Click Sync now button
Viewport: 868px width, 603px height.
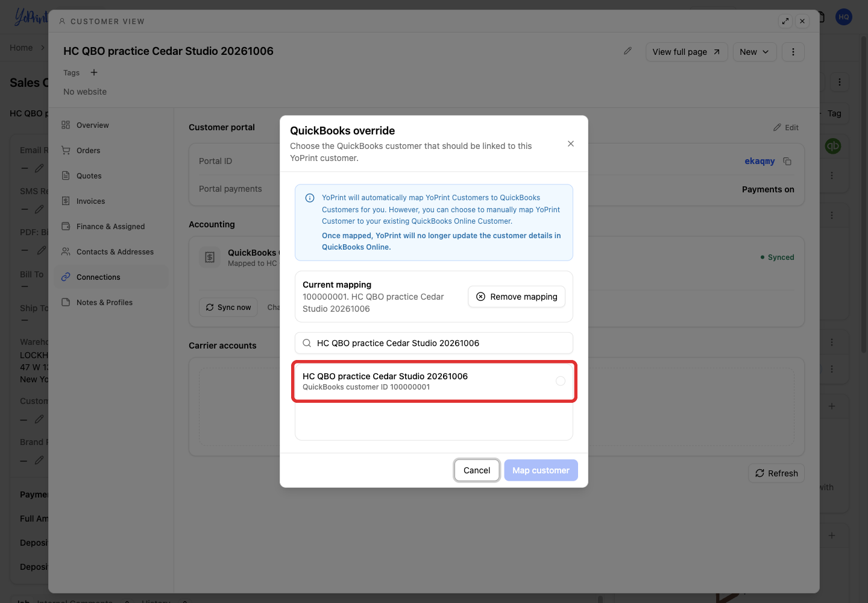click(228, 308)
